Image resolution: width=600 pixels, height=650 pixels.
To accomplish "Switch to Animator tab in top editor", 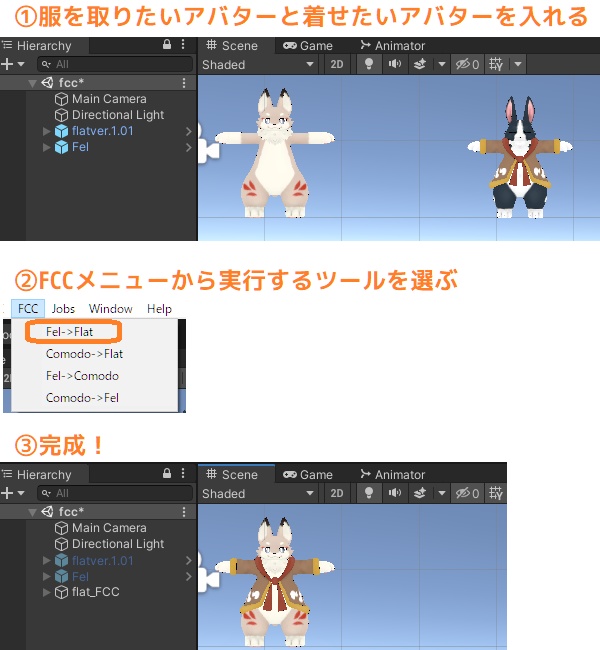I will tap(393, 46).
